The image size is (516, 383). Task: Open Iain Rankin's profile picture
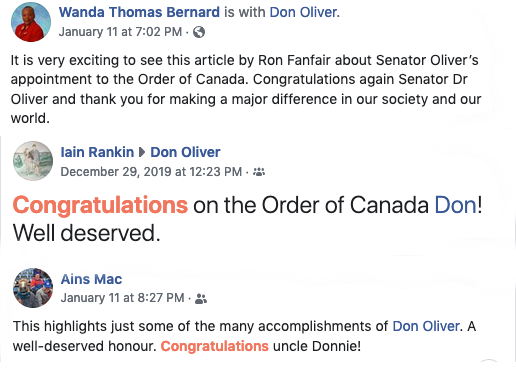pyautogui.click(x=33, y=161)
